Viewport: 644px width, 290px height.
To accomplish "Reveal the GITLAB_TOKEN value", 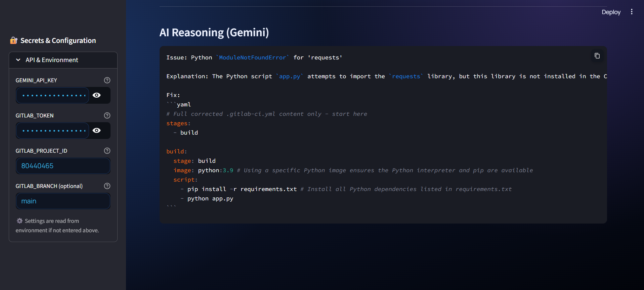I will [x=97, y=131].
